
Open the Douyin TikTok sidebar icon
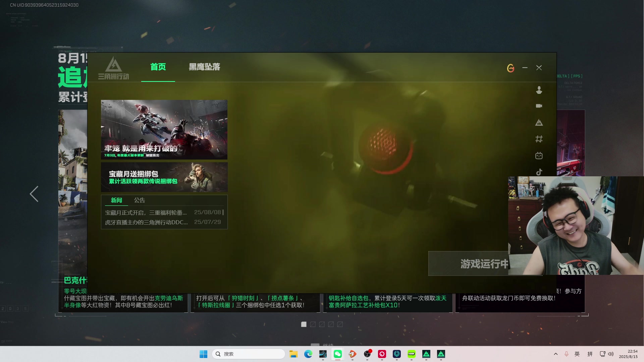coord(539,172)
